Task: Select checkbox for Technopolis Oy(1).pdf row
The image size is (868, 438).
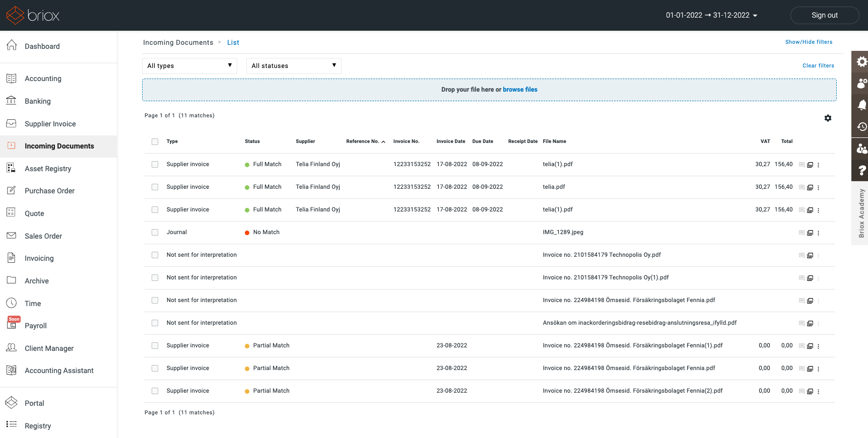Action: point(155,277)
